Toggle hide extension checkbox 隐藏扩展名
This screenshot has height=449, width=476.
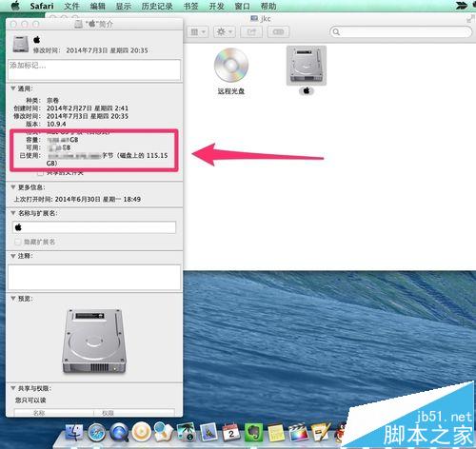(18, 242)
